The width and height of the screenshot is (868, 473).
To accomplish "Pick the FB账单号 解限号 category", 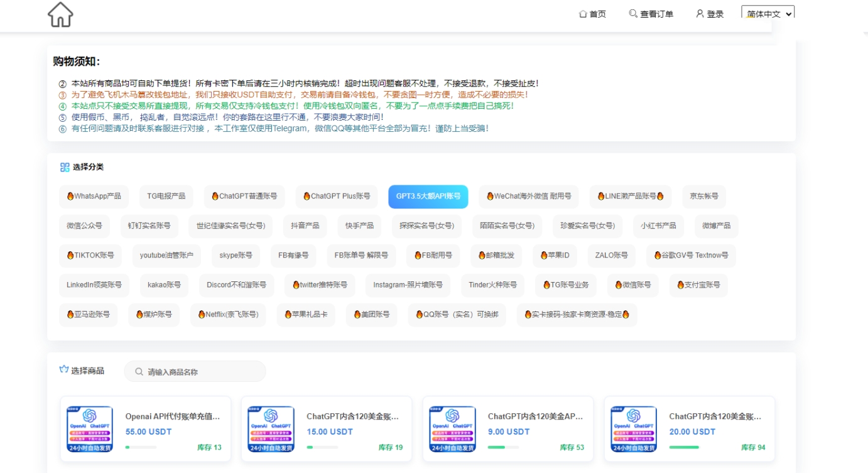I will 361,256.
